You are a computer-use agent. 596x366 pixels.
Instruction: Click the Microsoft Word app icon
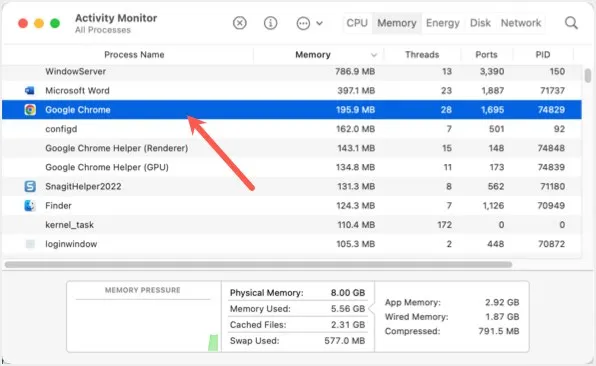click(x=29, y=90)
